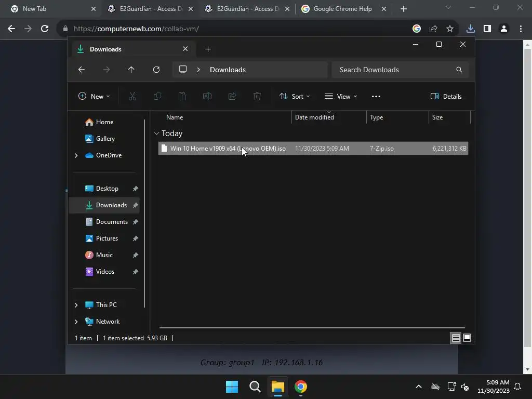This screenshot has height=399, width=532.
Task: Expand Network tree node
Action: (76, 322)
